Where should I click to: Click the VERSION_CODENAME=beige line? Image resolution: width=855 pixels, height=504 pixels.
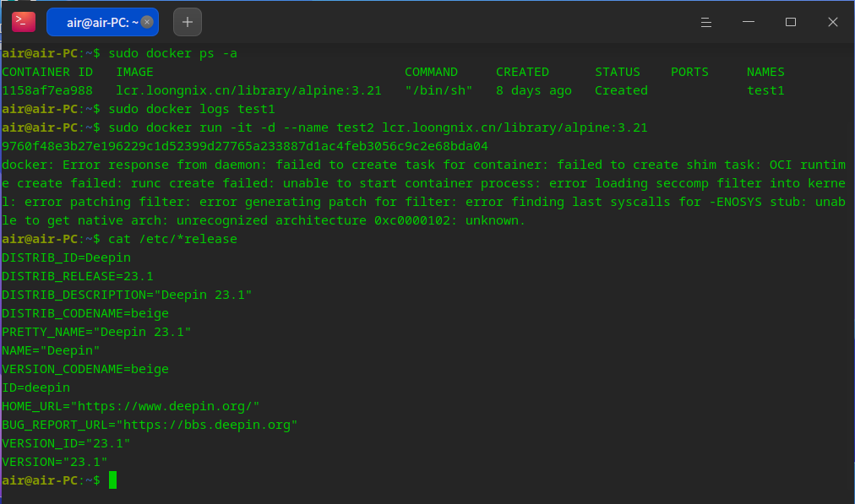pyautogui.click(x=85, y=369)
